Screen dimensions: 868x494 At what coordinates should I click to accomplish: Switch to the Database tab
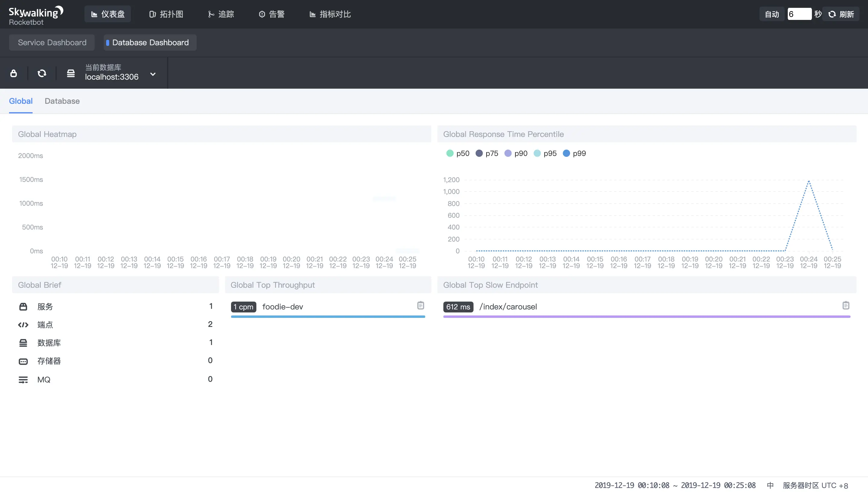62,101
